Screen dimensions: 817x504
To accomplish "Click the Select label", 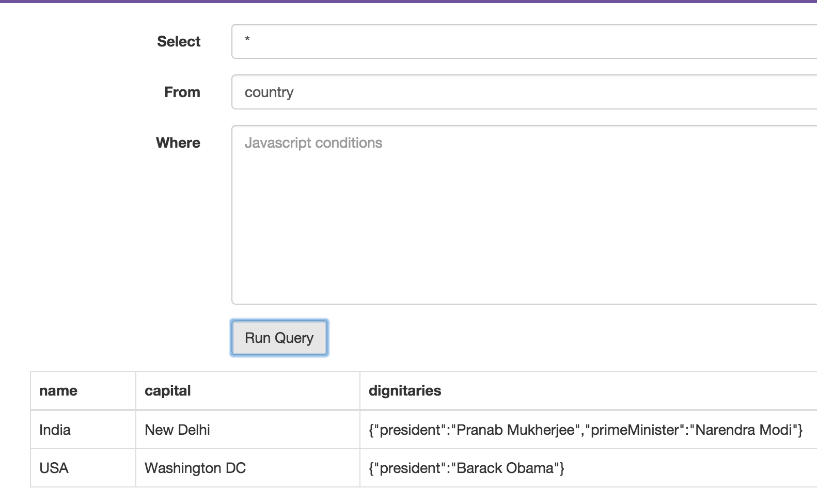I will click(x=178, y=41).
